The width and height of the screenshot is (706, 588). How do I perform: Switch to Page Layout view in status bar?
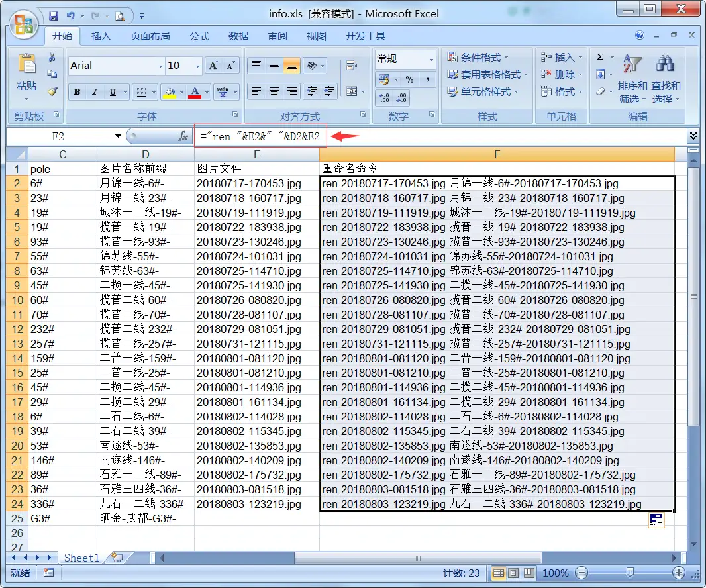coord(514,573)
